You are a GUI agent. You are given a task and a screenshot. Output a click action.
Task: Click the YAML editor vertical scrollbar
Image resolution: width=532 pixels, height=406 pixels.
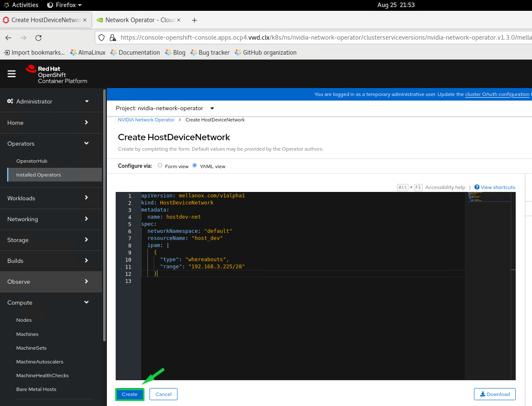513,286
